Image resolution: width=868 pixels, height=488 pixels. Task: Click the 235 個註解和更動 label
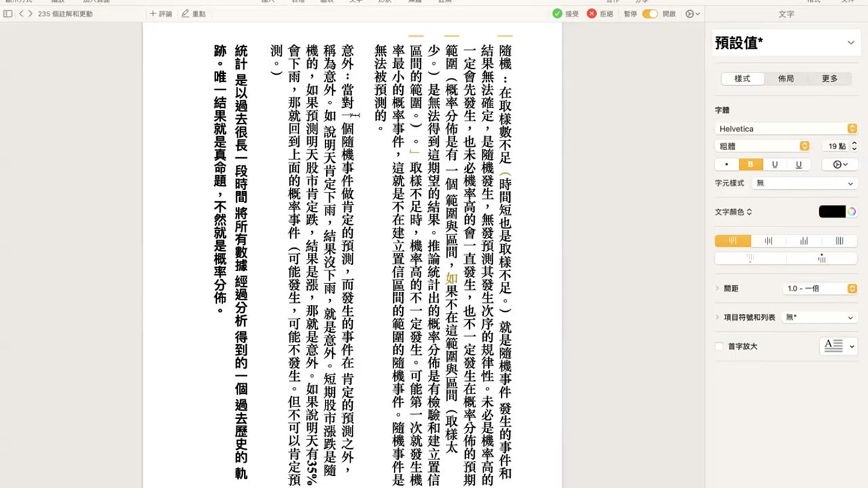[x=65, y=14]
